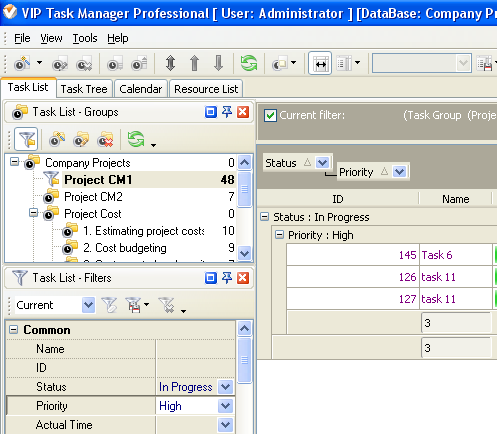
Task: Open the File menu
Action: [22, 38]
